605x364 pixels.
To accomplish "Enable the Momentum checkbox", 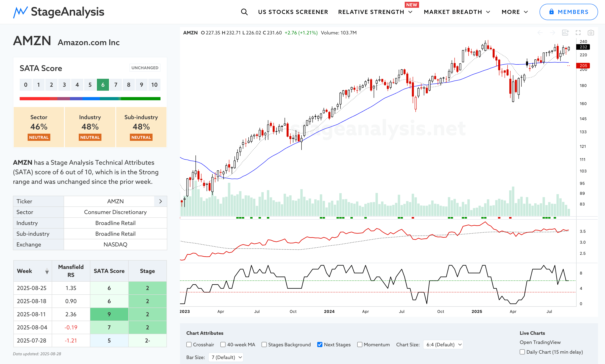I will (360, 345).
